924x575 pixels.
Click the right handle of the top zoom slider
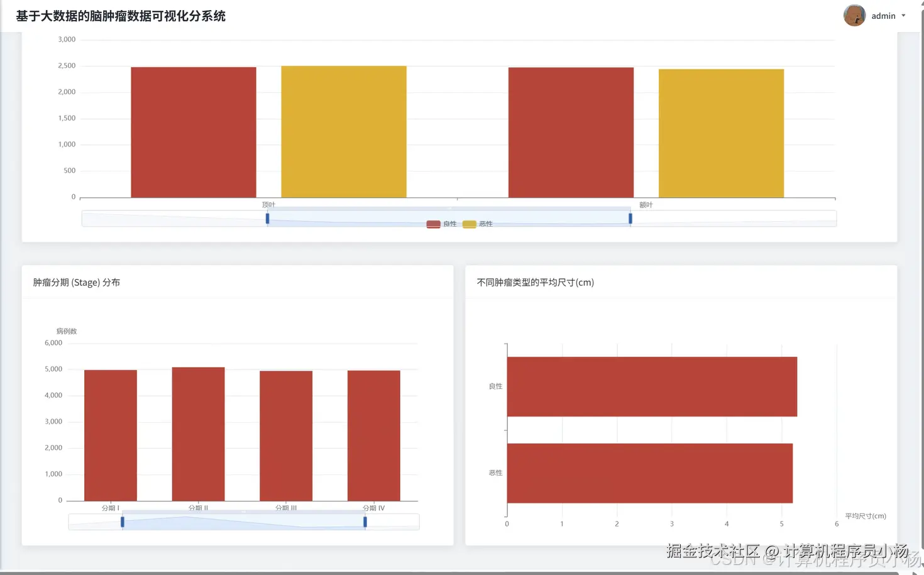tap(630, 218)
